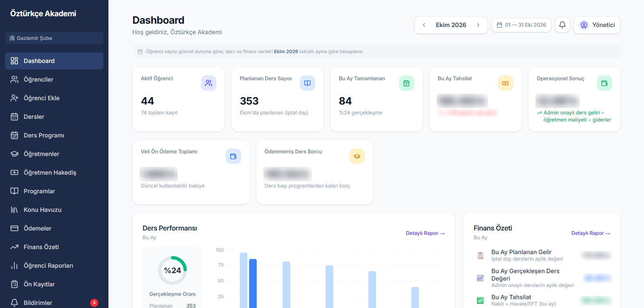Screen dimensions: 644x308
Task: Click the Öztürkçe Akademi logo title
Action: (x=43, y=14)
